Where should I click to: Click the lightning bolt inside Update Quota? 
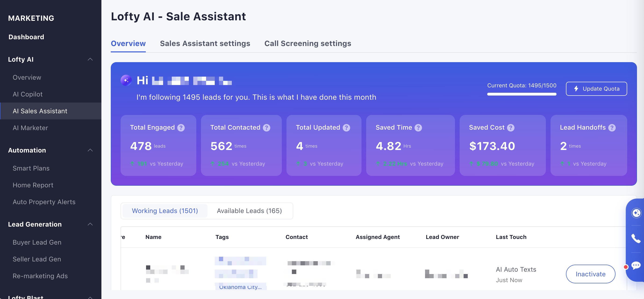pyautogui.click(x=576, y=89)
